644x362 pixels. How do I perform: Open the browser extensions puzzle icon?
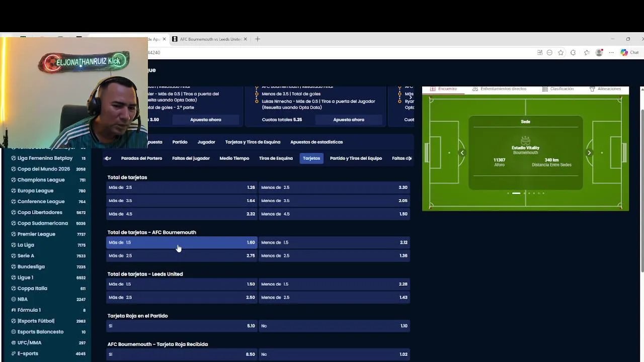[573, 52]
